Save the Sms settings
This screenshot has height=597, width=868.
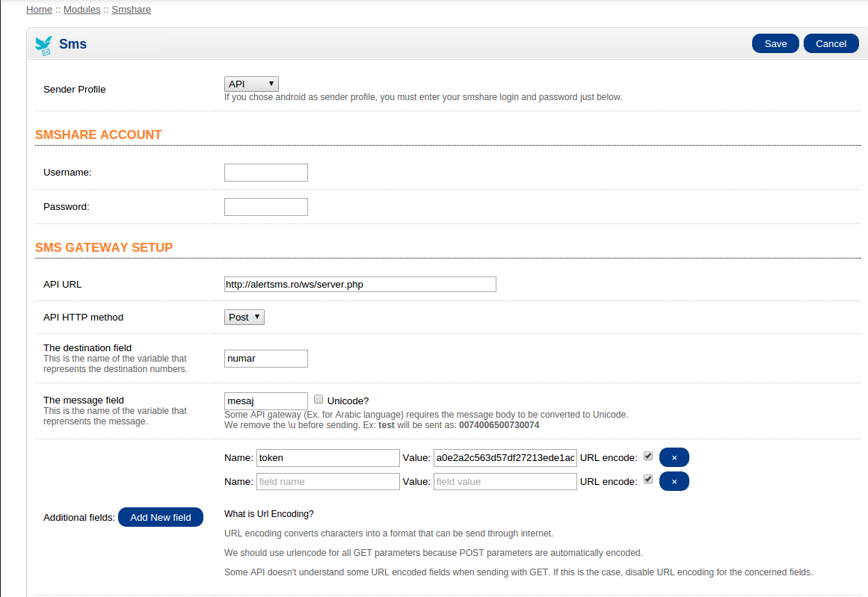(775, 43)
